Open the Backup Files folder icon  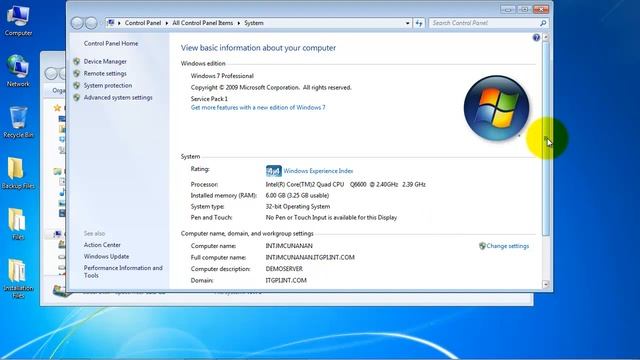[18, 173]
